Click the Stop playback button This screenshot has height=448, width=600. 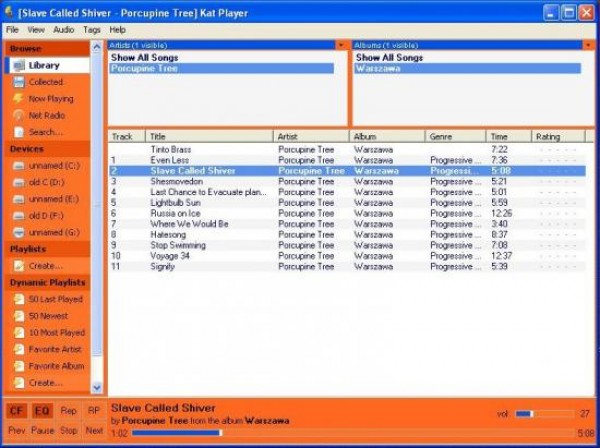click(x=68, y=431)
